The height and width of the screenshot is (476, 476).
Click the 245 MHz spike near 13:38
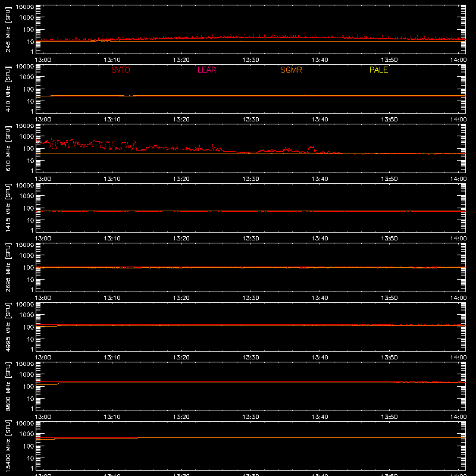coord(305,34)
